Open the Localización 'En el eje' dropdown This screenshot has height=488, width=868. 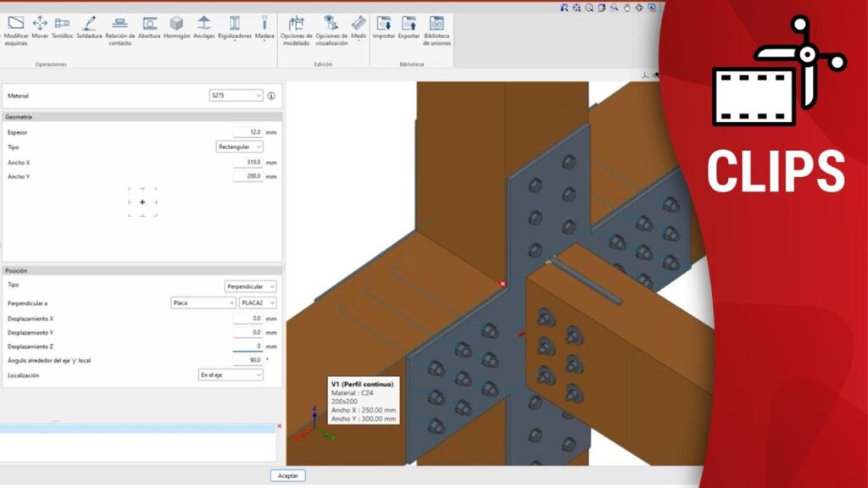tap(231, 374)
